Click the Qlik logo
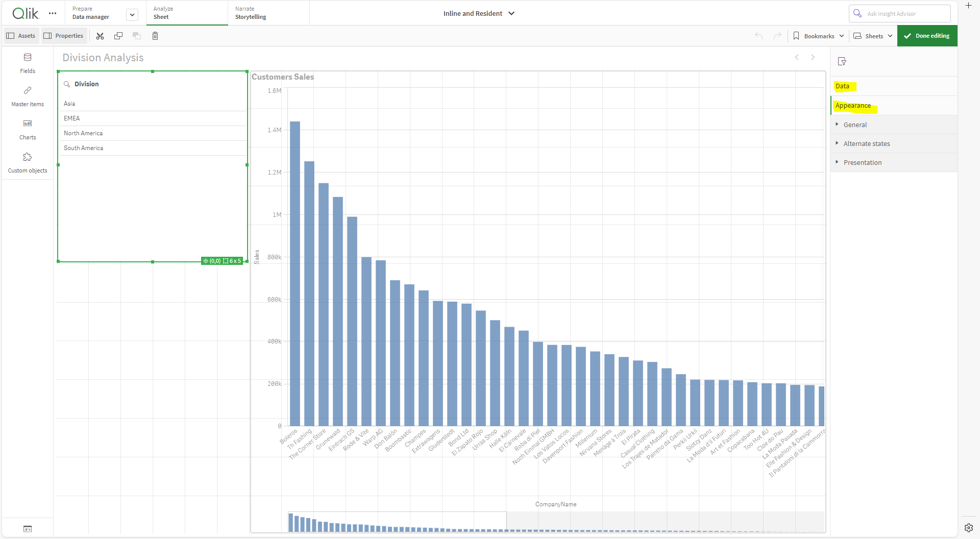The image size is (980, 539). click(x=26, y=13)
